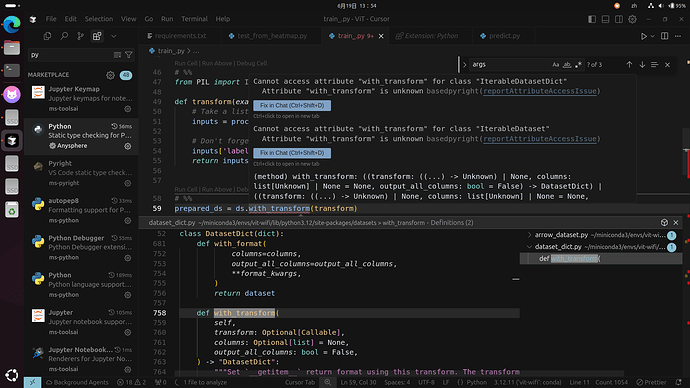Open the Help menu
The image size is (690, 388).
pos(223,19)
